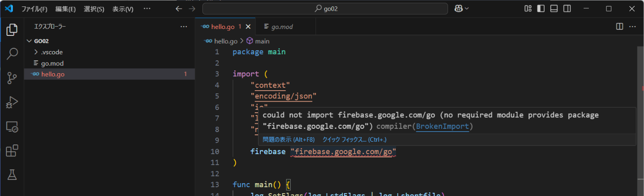Open the 選択(S) menu
The height and width of the screenshot is (196, 644).
[x=94, y=9]
